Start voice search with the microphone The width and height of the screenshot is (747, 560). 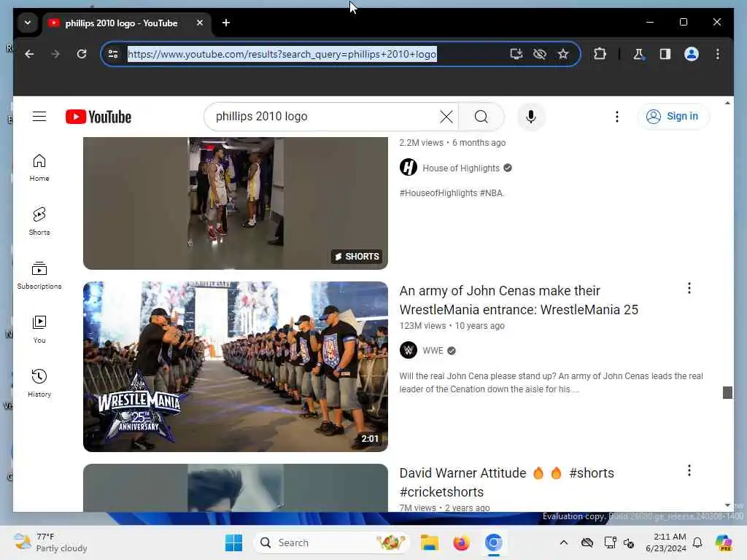pos(531,117)
